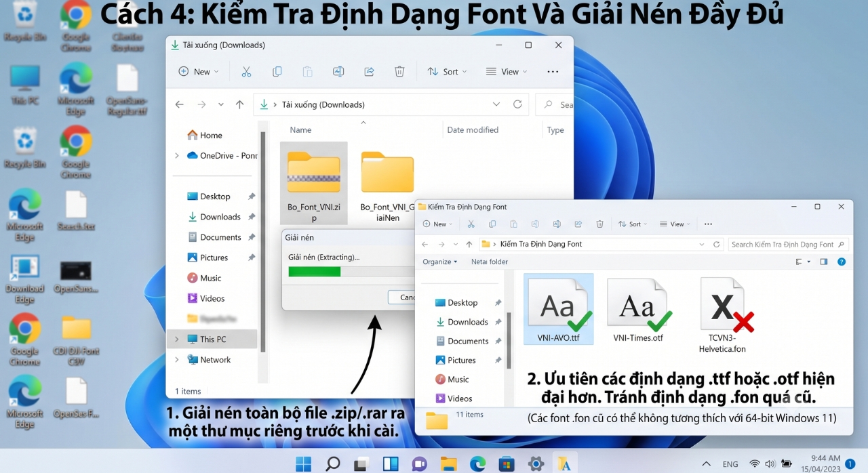Select Bo_Font_VNI.zip archive
868x473 pixels.
[313, 183]
